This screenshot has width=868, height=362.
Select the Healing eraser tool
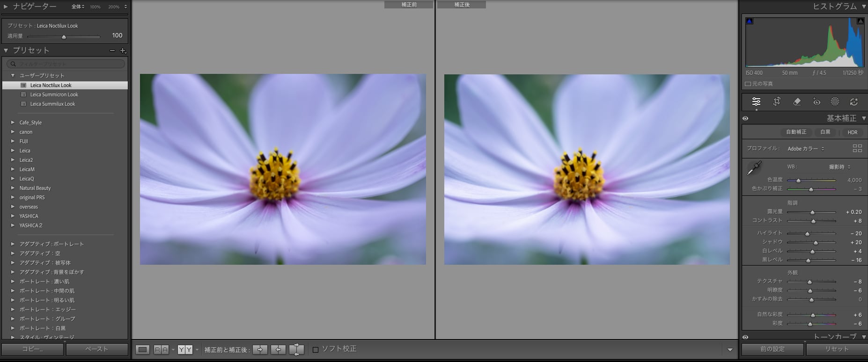pyautogui.click(x=797, y=101)
